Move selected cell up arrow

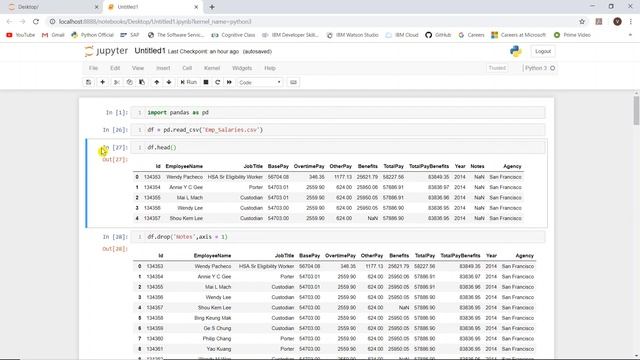pos(156,82)
